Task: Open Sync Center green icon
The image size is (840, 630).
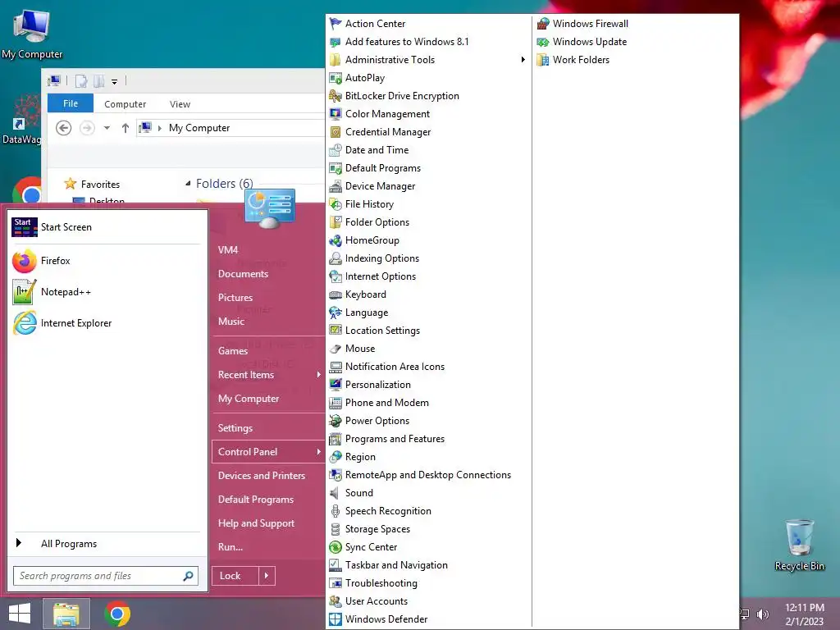Action: pyautogui.click(x=336, y=547)
